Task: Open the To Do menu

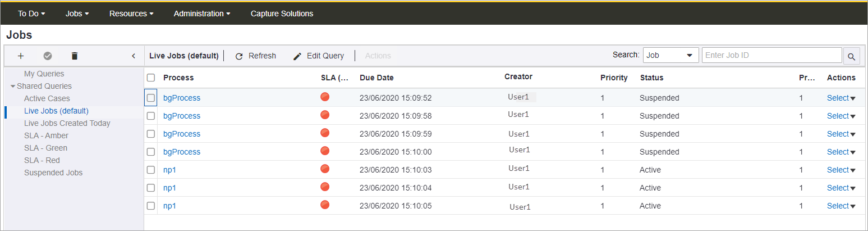Action: [31, 13]
